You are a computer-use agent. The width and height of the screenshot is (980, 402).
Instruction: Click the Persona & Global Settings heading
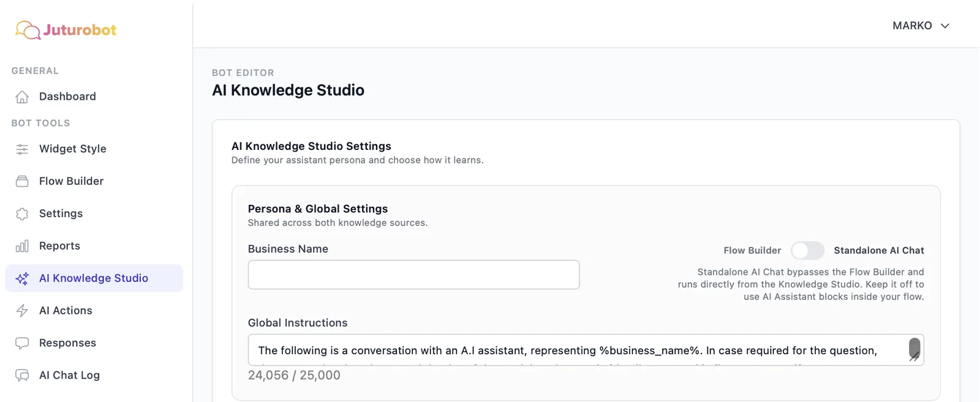318,209
